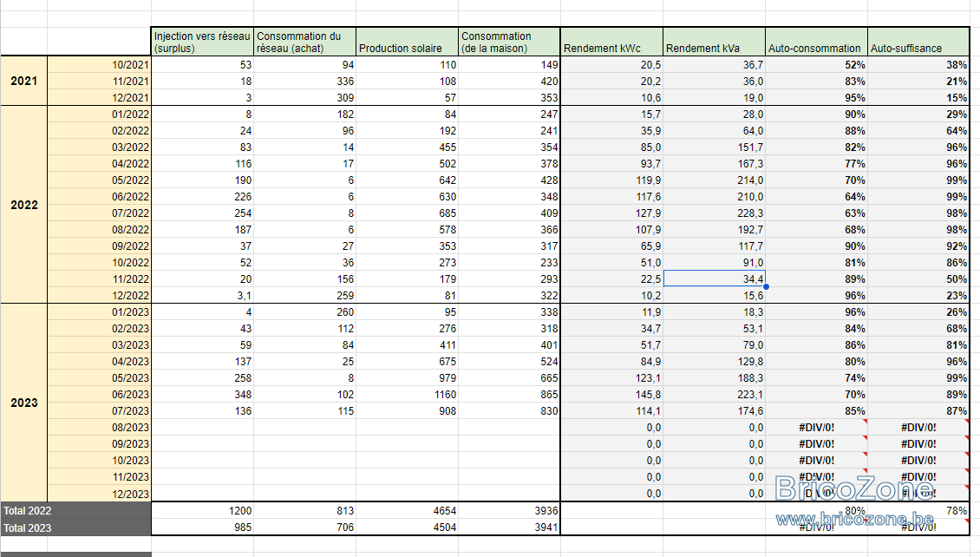
Task: Select the 'Consommation du réseau (achat)' header
Action: [304, 42]
